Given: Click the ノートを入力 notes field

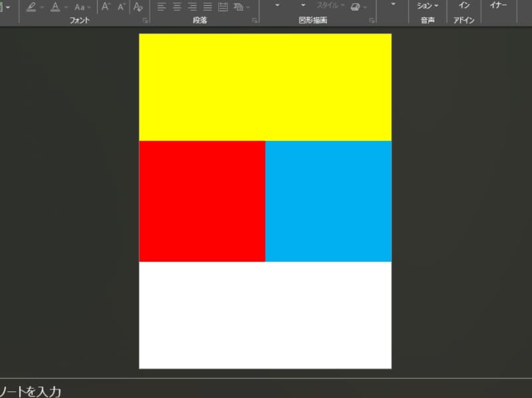Looking at the screenshot, I should (x=31, y=391).
